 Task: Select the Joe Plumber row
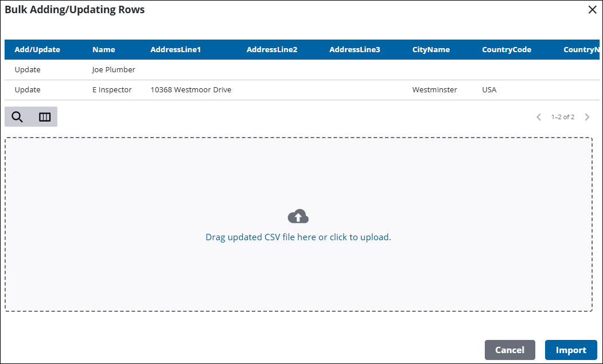[114, 70]
